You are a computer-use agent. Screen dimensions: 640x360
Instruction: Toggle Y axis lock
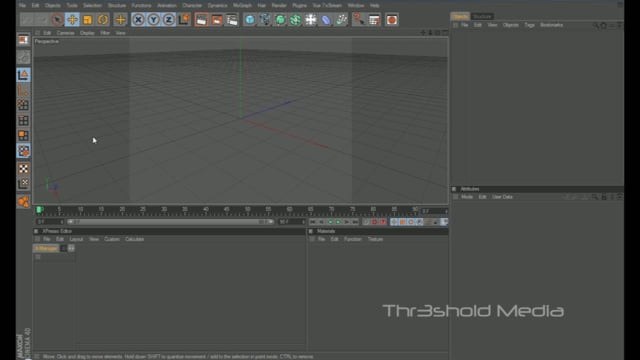pyautogui.click(x=153, y=20)
